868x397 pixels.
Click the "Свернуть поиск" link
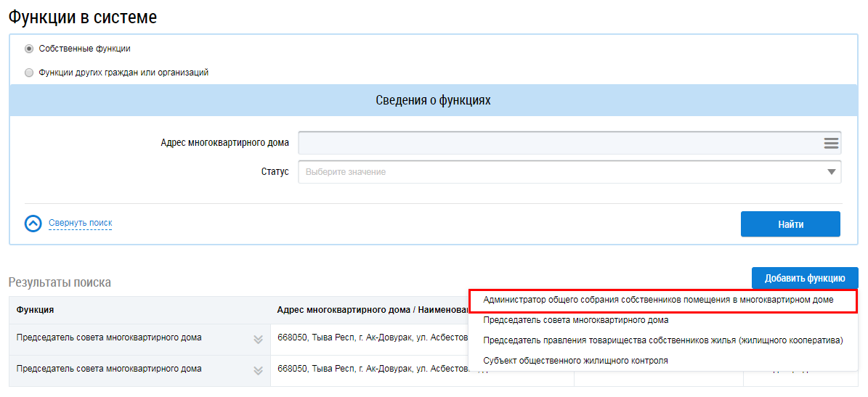pos(80,223)
